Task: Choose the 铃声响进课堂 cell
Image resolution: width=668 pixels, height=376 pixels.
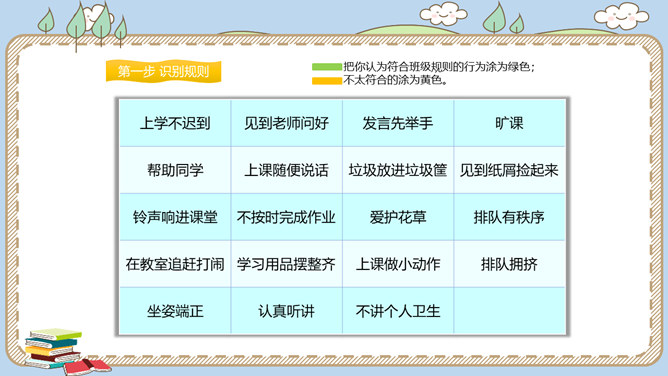Action: click(175, 217)
